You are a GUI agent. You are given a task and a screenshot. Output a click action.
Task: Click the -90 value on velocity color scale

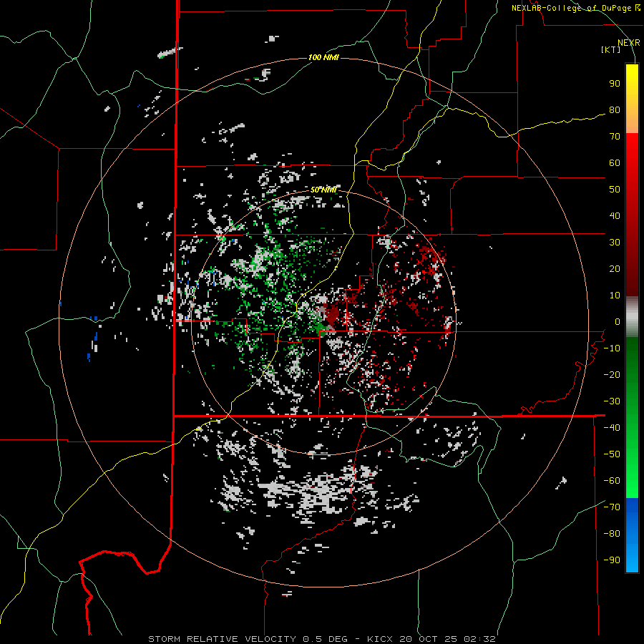point(612,560)
